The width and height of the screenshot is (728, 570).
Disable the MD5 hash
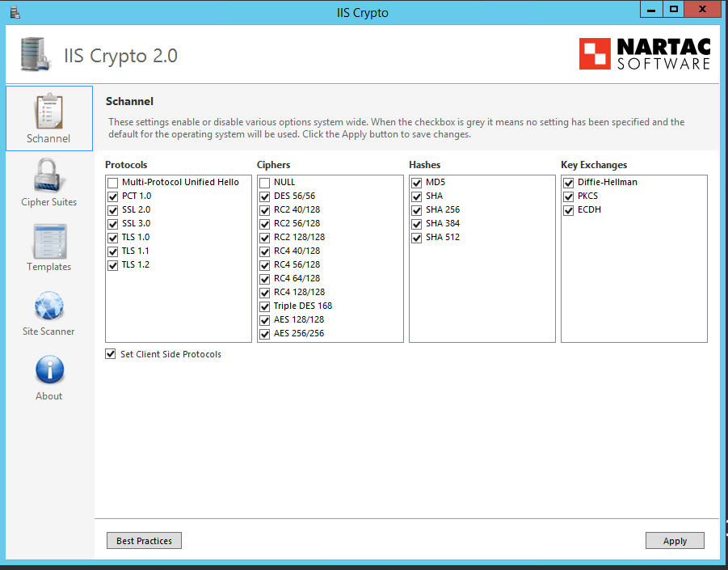tap(416, 183)
